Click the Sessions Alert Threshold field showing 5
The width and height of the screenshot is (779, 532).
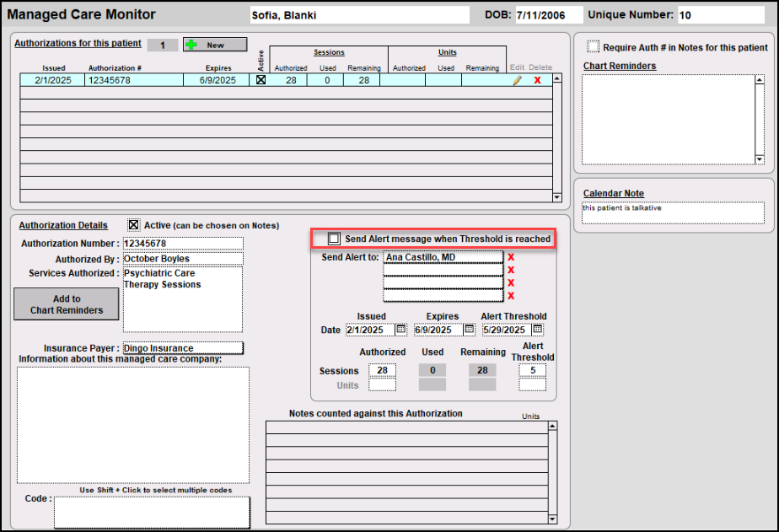point(532,371)
